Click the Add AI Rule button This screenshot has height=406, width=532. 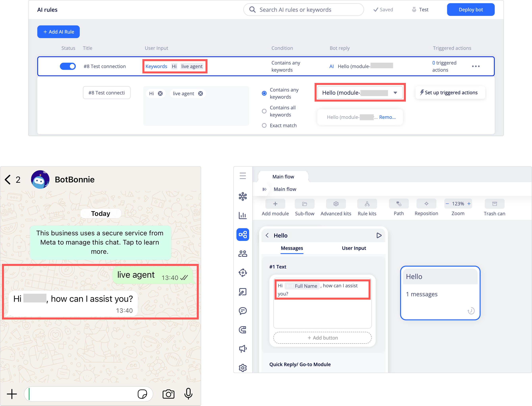59,32
